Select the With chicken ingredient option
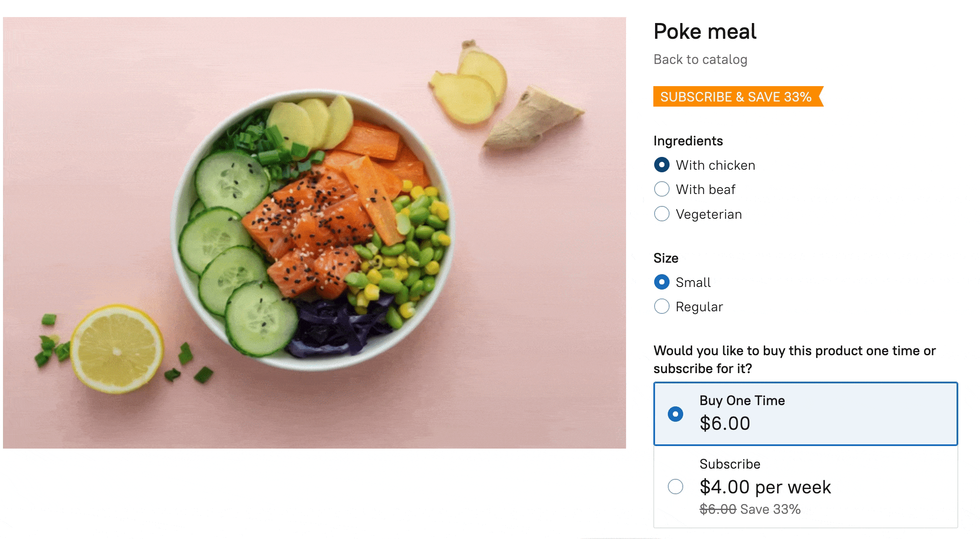 coord(661,165)
